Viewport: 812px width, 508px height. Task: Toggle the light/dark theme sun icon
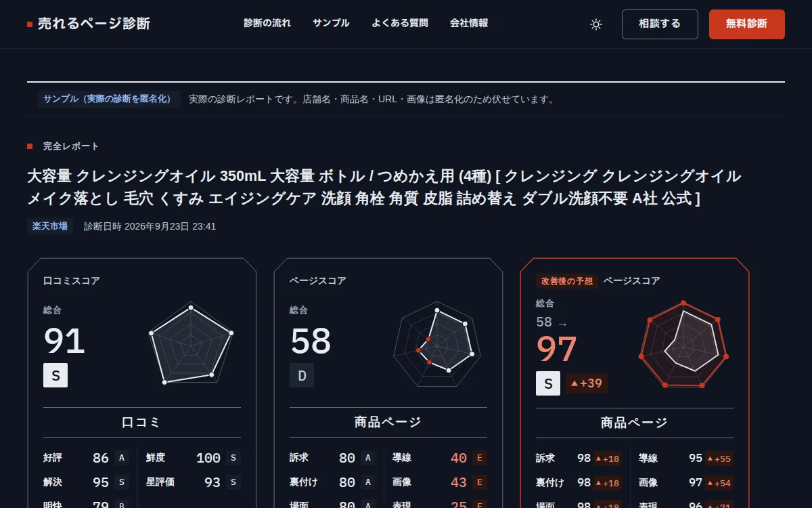pos(596,24)
